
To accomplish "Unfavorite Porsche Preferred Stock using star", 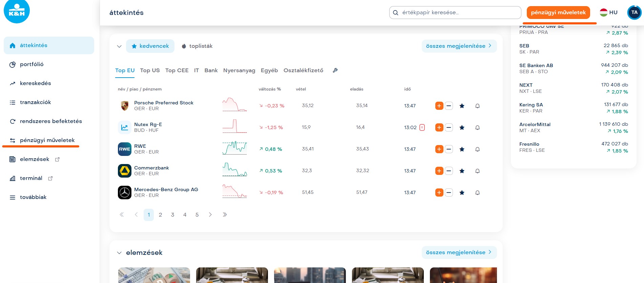I will tap(462, 106).
